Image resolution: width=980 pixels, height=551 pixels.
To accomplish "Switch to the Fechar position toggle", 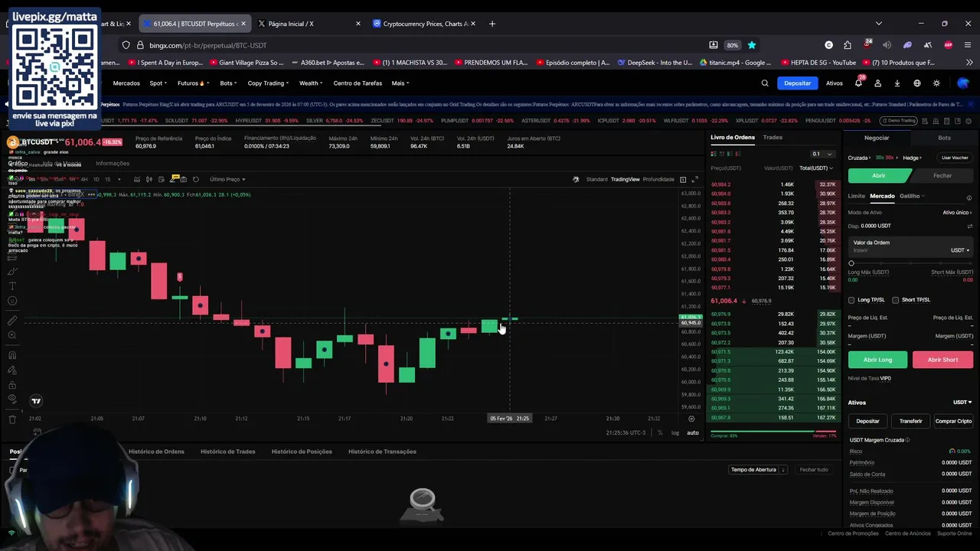I will pos(942,175).
